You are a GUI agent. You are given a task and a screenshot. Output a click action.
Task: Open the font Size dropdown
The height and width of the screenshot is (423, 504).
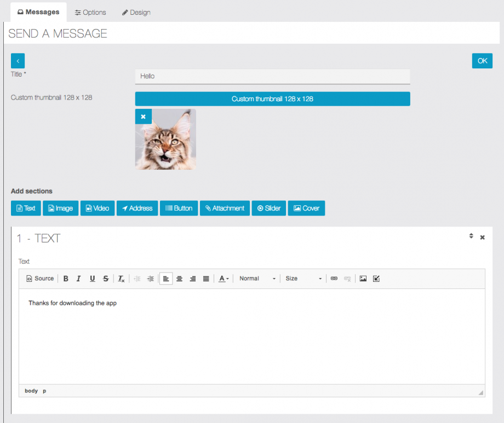click(x=301, y=279)
